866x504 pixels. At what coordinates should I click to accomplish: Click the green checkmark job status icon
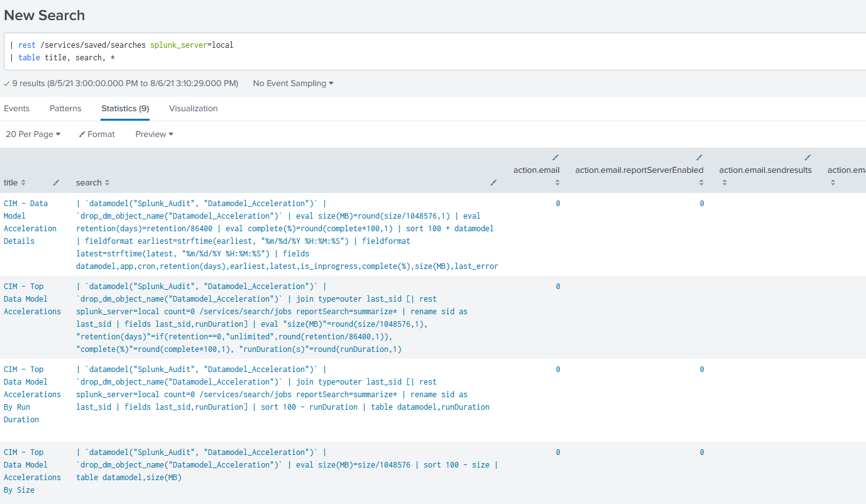click(6, 83)
